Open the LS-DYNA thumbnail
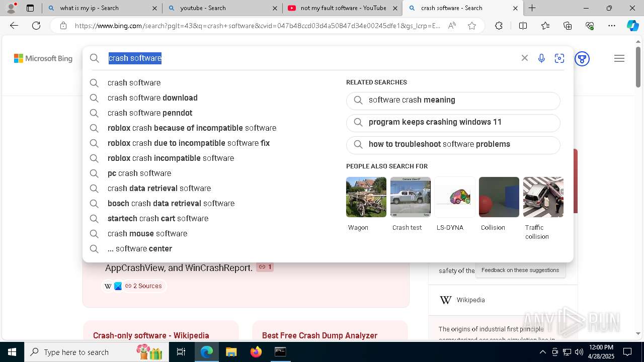Screen dimensions: 644x362 455,197
